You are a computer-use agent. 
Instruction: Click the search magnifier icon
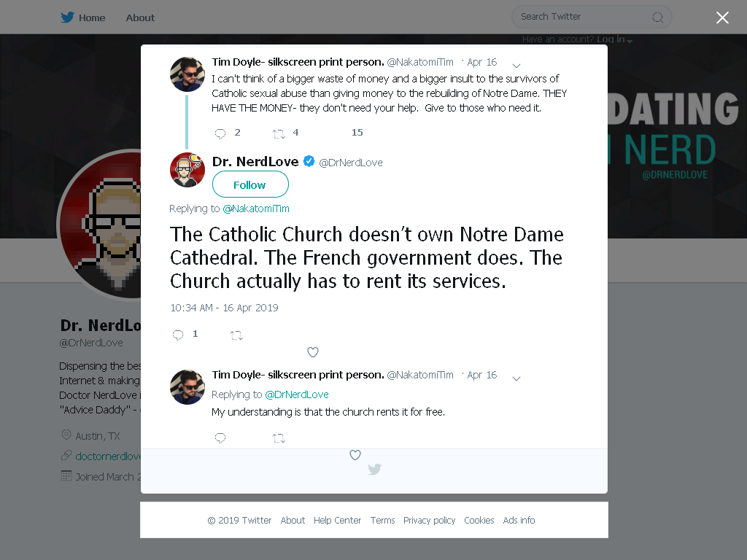(x=657, y=17)
